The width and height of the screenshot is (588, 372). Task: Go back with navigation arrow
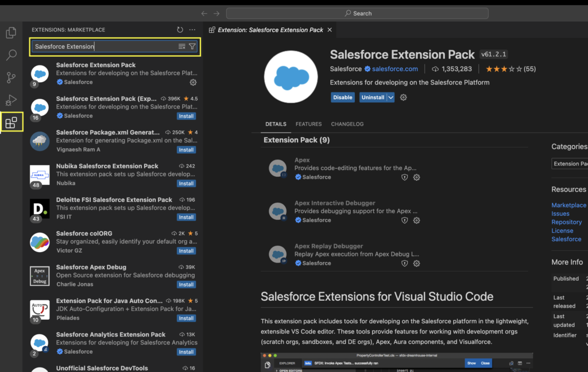point(204,14)
